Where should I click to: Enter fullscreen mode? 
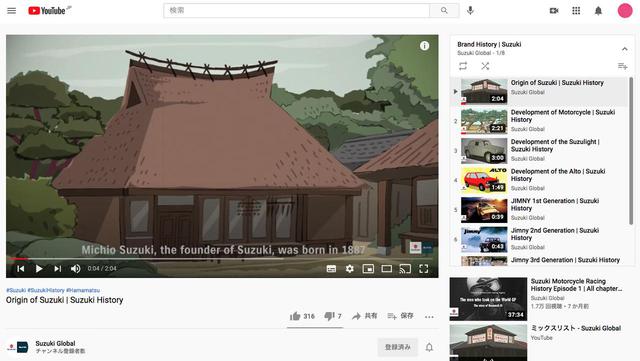(424, 269)
